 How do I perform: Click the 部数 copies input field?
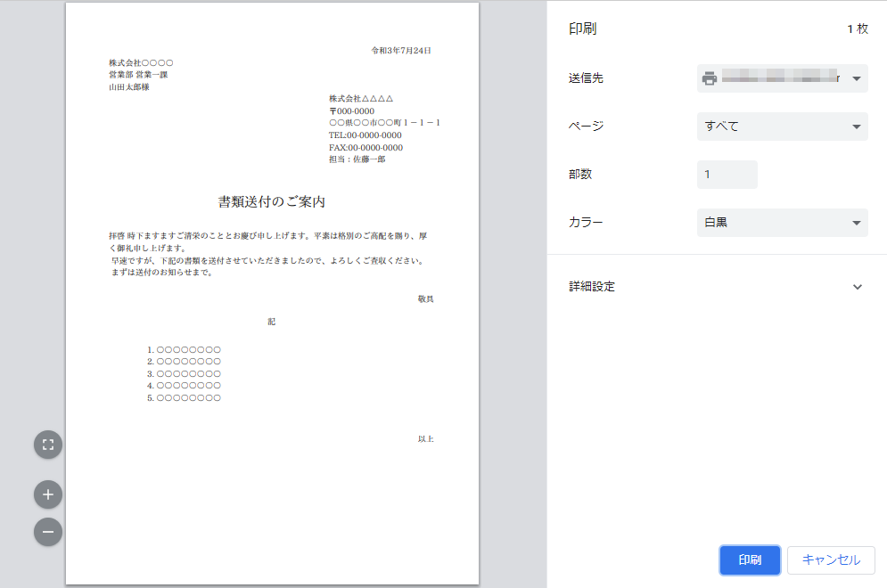coord(727,175)
